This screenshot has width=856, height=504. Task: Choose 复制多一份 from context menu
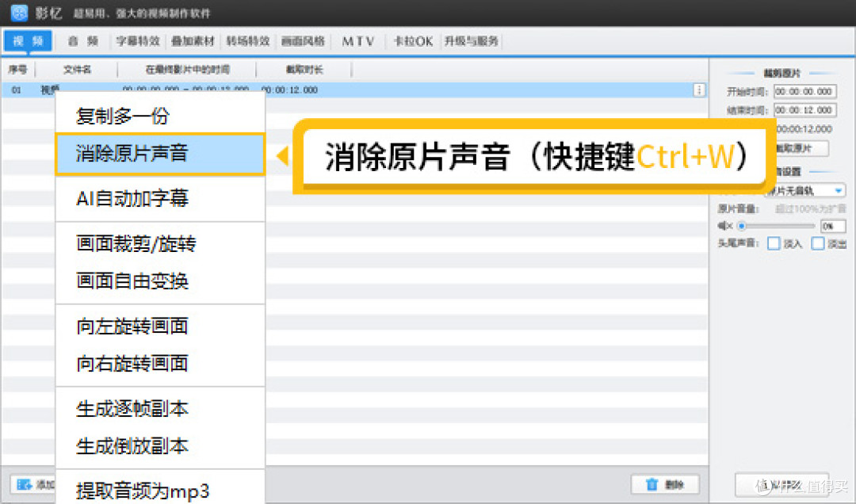pos(160,116)
